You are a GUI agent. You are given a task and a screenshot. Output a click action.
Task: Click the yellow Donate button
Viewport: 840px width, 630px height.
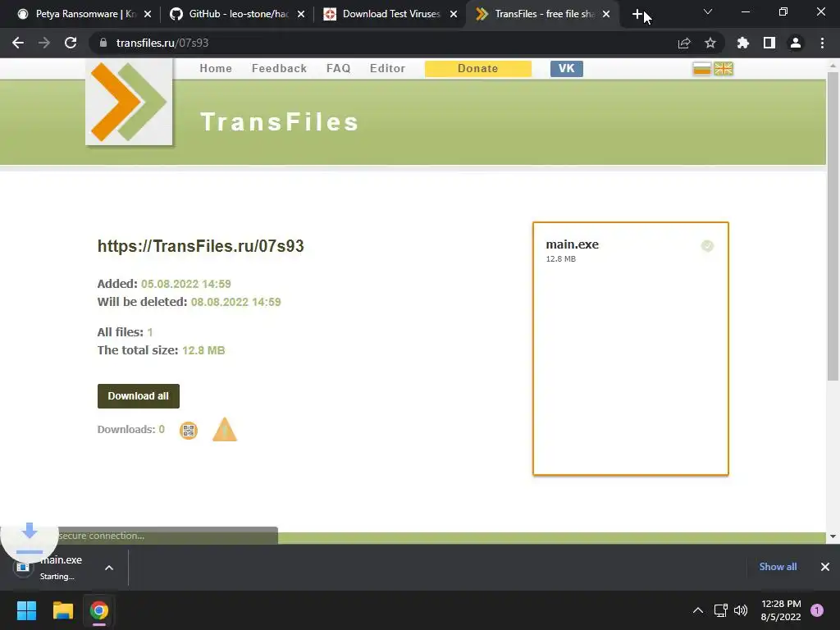click(478, 69)
